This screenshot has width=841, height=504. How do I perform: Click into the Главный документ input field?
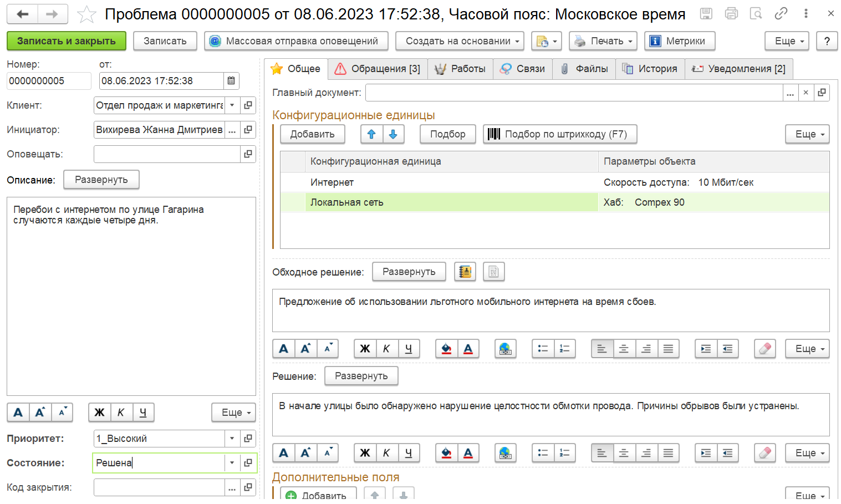574,93
